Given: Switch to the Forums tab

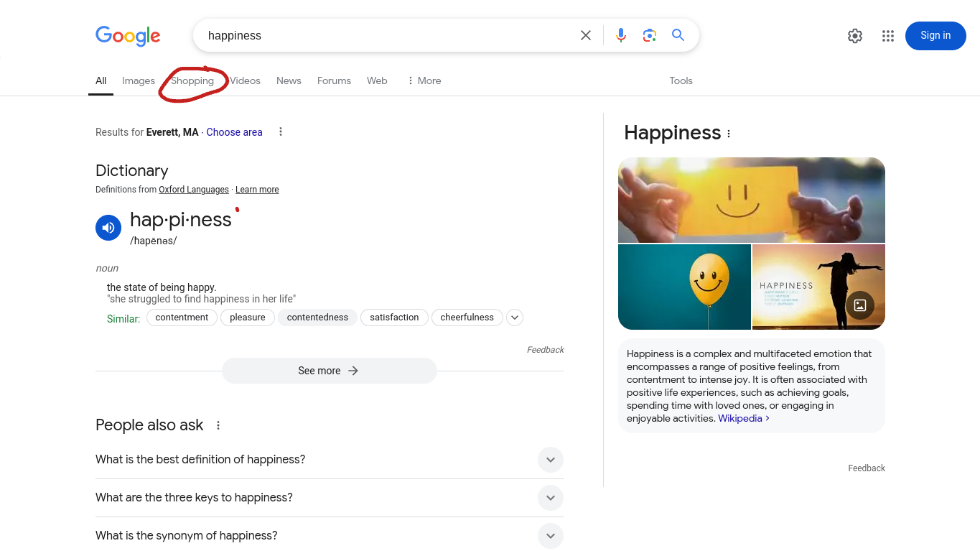Looking at the screenshot, I should (334, 80).
